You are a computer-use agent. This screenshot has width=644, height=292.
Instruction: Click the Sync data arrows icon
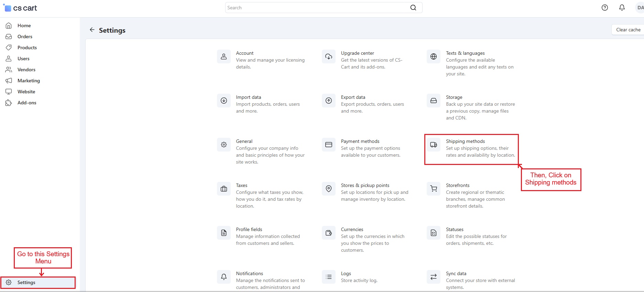[x=433, y=277]
